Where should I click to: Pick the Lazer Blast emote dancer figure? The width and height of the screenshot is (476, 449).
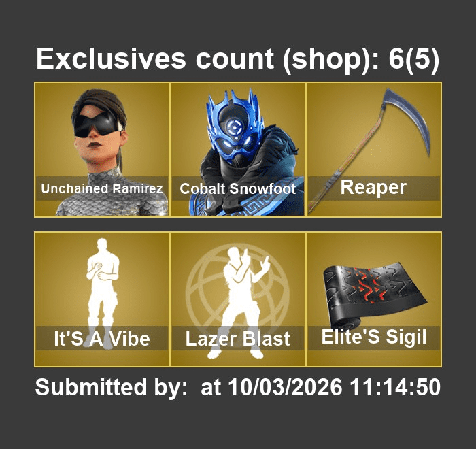click(238, 302)
